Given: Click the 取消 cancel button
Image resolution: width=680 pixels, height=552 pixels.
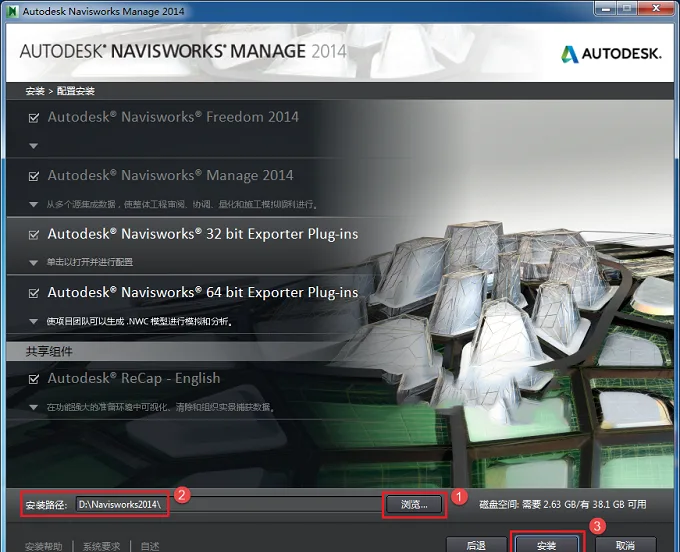Looking at the screenshot, I should (x=625, y=545).
